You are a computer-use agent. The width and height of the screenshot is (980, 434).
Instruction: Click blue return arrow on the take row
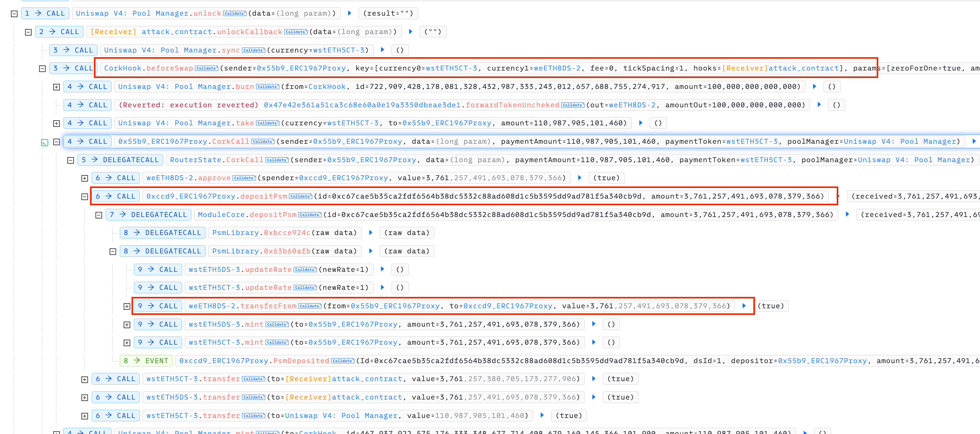(641, 123)
